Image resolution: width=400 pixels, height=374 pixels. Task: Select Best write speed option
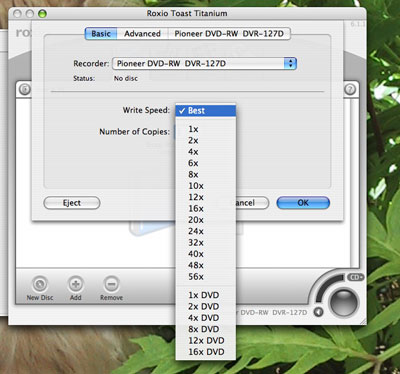point(206,111)
